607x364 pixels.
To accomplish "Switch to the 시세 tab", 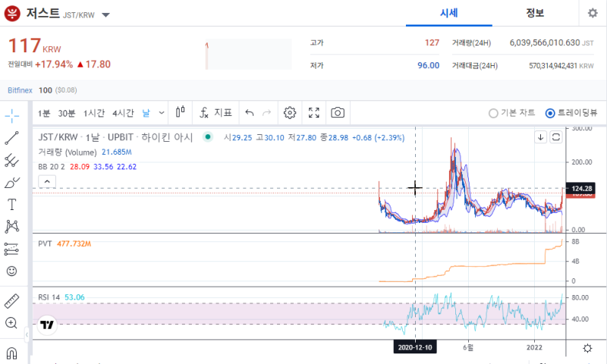I will [449, 13].
